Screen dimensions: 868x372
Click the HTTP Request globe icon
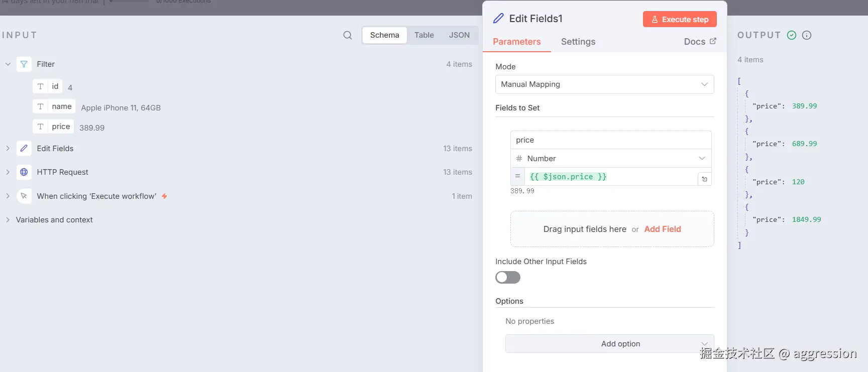click(24, 172)
